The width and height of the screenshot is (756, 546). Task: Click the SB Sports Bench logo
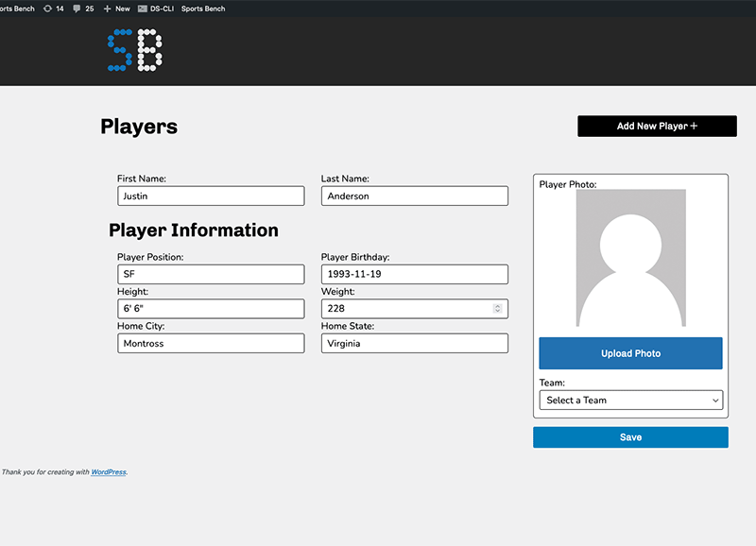pyautogui.click(x=135, y=50)
